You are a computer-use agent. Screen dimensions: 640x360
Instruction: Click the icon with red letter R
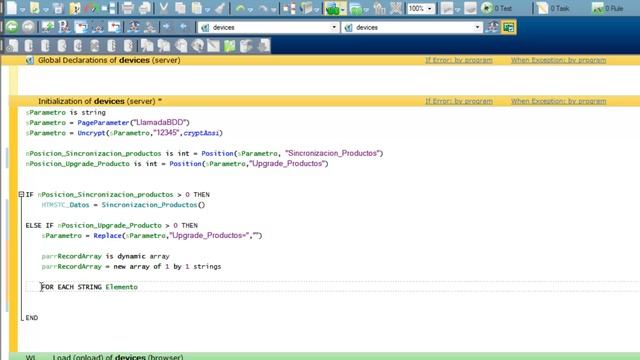(64, 27)
